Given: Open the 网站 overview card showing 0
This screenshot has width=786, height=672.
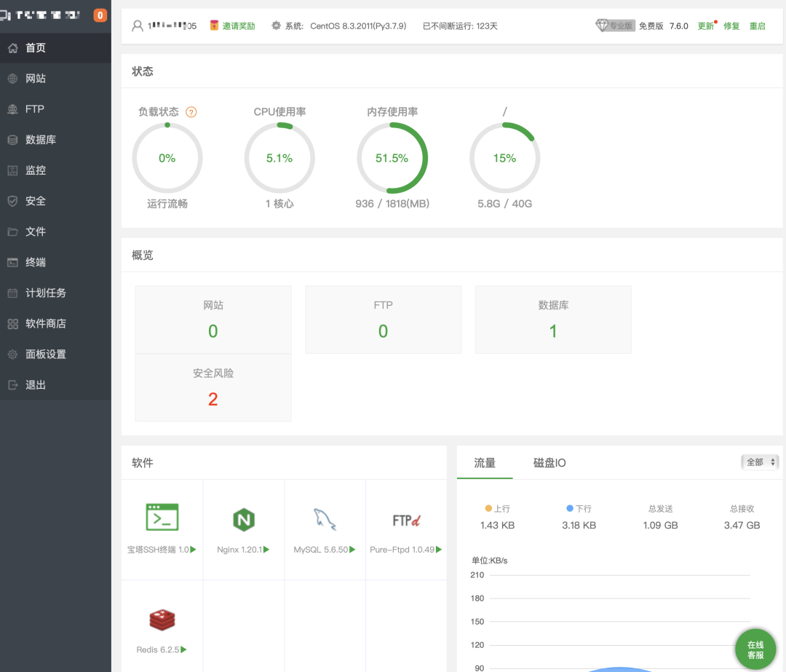Looking at the screenshot, I should [x=213, y=320].
